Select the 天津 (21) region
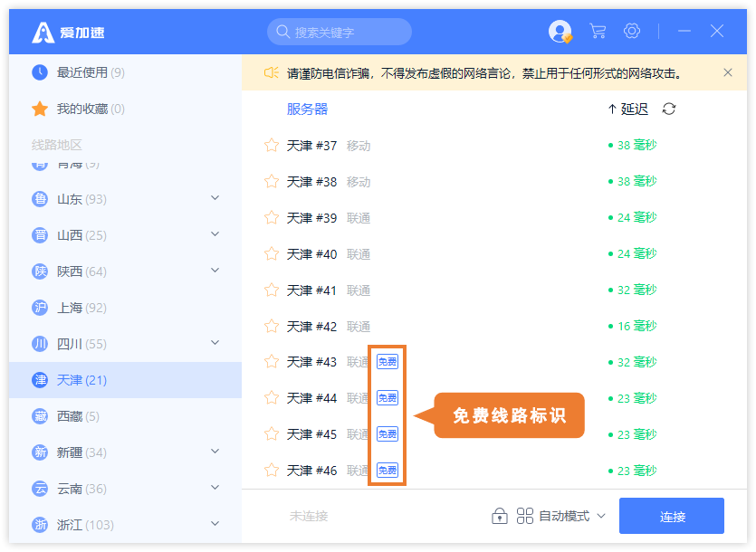Image resolution: width=756 pixels, height=552 pixels. 125,380
